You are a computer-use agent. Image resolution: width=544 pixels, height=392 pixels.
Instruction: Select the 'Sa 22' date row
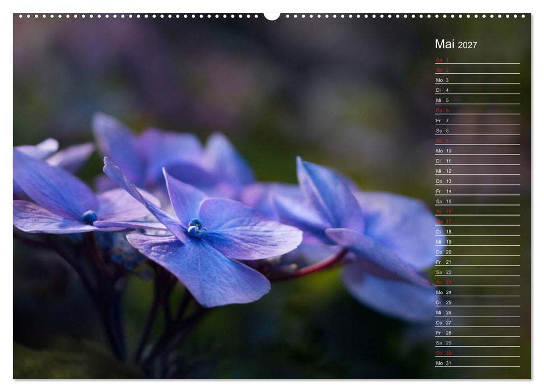pos(477,272)
